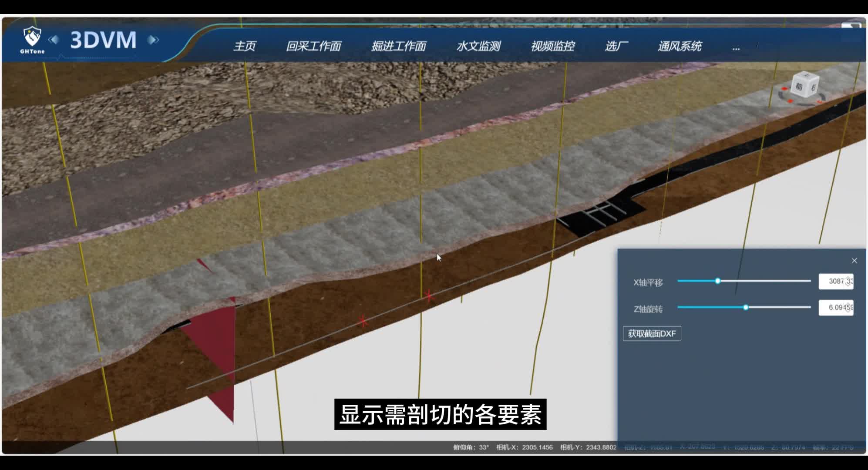This screenshot has height=470, width=868.
Task: Click the X轴平移 slider handle
Action: tap(718, 281)
